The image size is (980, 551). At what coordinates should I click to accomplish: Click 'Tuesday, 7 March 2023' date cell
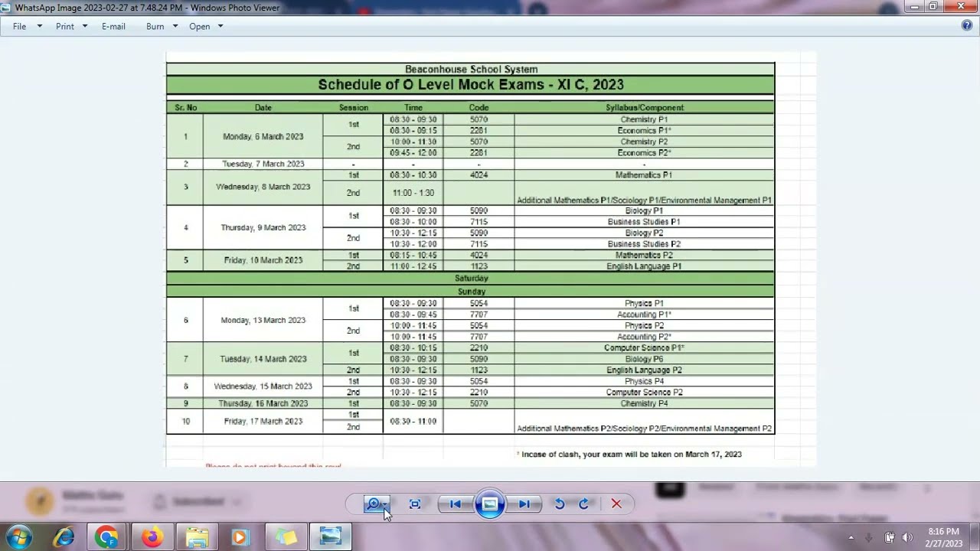pos(263,164)
